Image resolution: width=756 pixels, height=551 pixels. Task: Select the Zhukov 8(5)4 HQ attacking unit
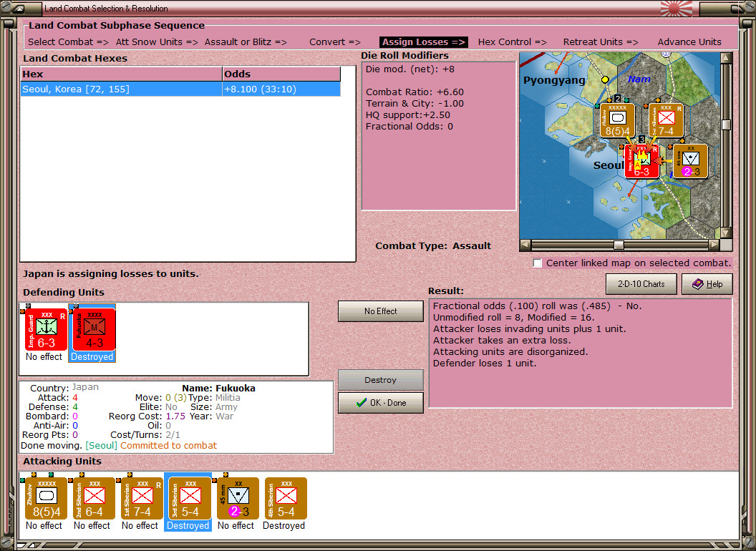46,499
